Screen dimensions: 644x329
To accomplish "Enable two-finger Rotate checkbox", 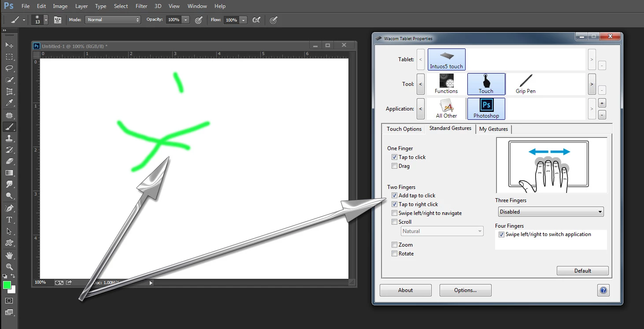I will (394, 254).
